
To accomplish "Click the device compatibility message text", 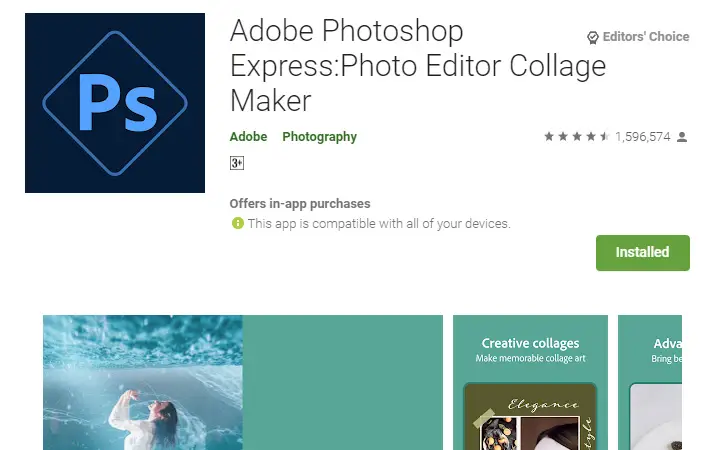I will [x=379, y=224].
